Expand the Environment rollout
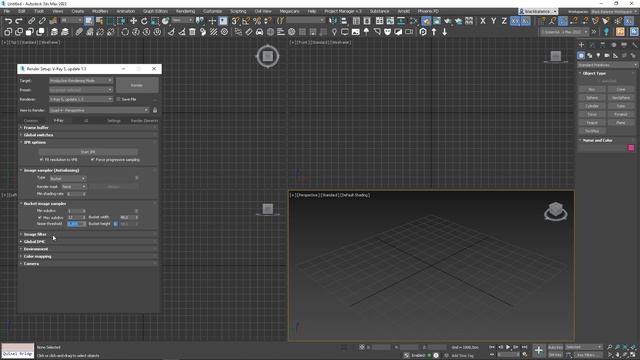640x360 pixels. (88, 249)
